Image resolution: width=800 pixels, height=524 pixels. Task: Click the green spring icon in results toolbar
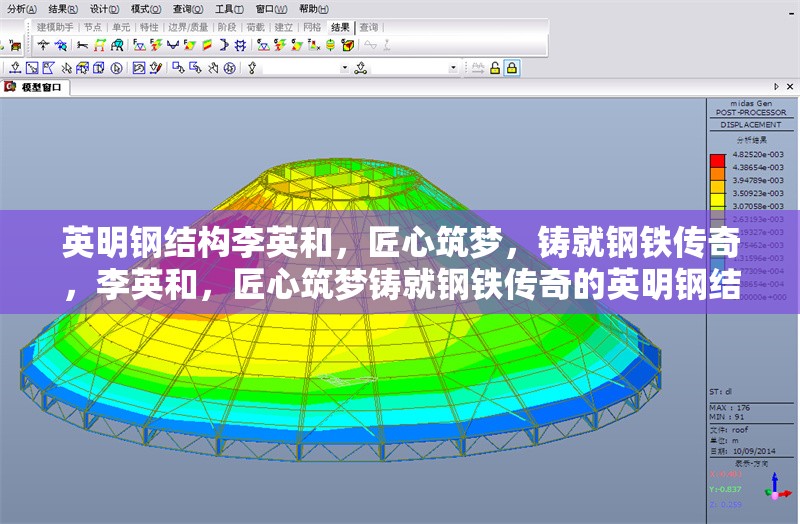(x=329, y=45)
